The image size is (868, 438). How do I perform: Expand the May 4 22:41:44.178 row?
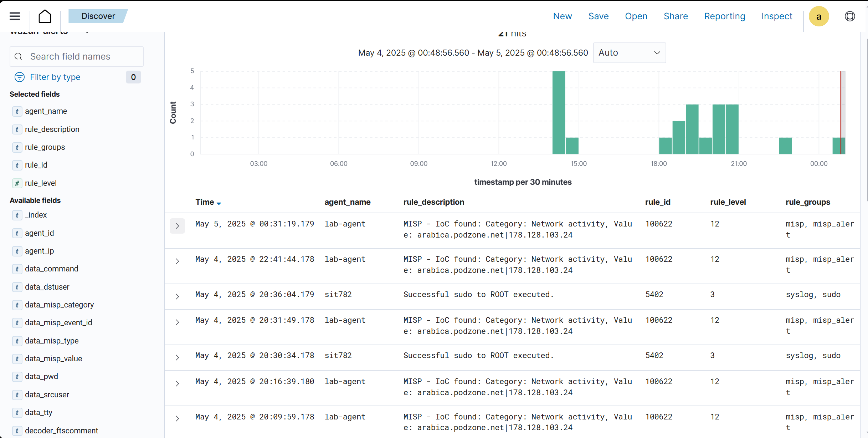177,261
